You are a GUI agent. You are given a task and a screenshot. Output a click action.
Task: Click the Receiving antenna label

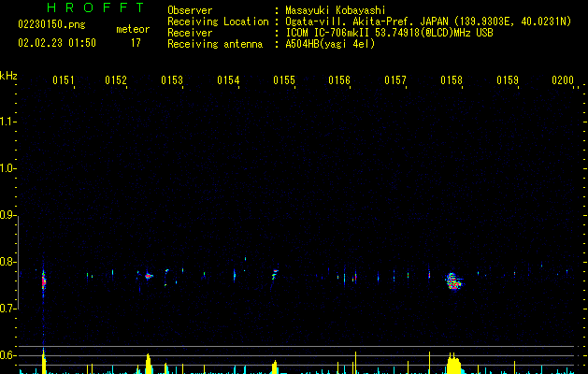(x=215, y=44)
